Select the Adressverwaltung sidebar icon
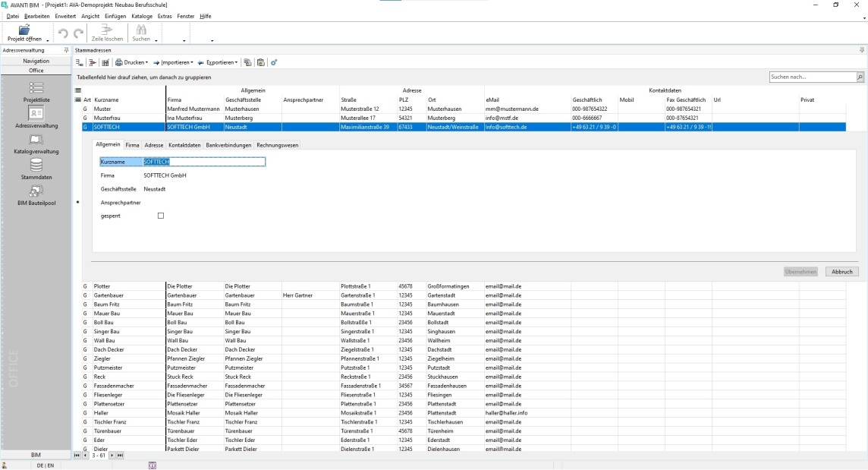The image size is (868, 470). (36, 113)
